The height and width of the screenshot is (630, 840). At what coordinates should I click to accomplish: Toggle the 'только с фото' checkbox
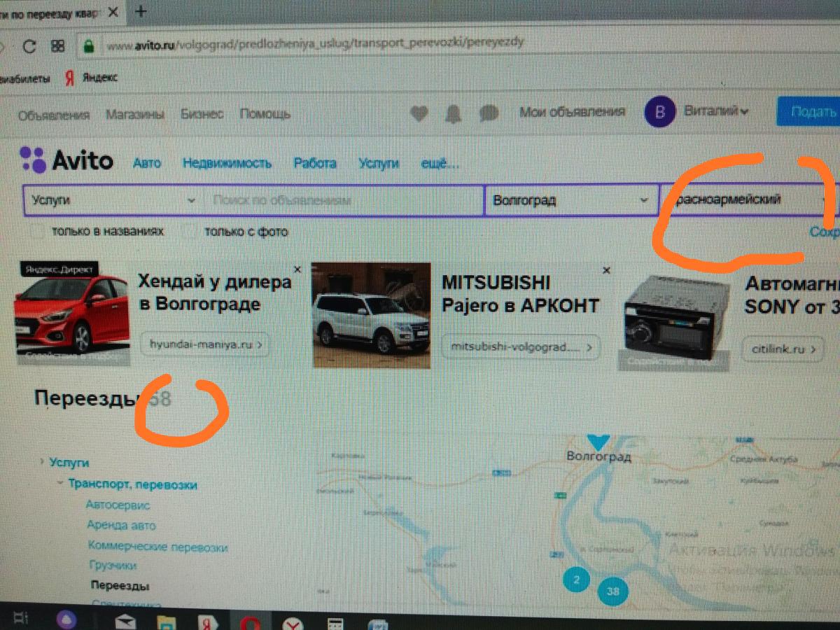point(189,232)
